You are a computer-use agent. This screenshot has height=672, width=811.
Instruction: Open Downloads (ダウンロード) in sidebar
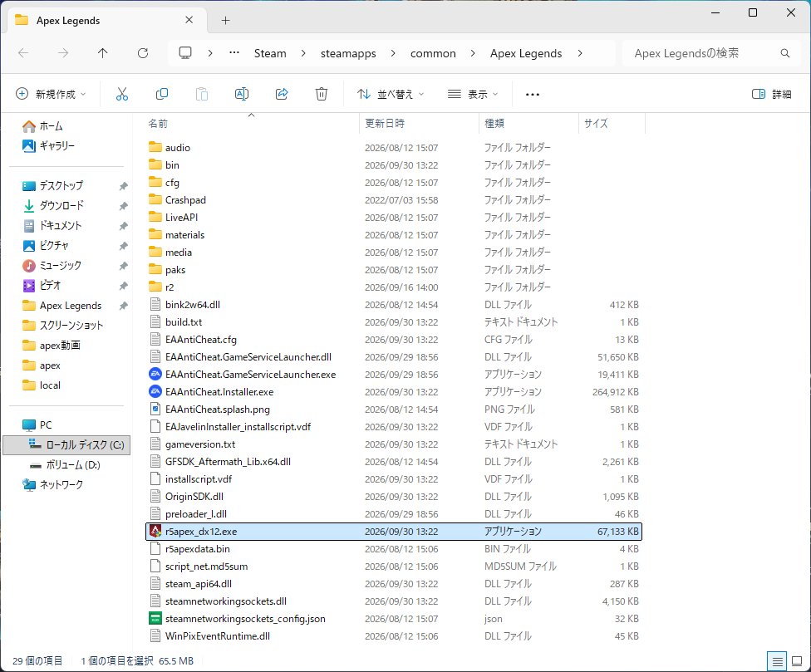[x=61, y=206]
